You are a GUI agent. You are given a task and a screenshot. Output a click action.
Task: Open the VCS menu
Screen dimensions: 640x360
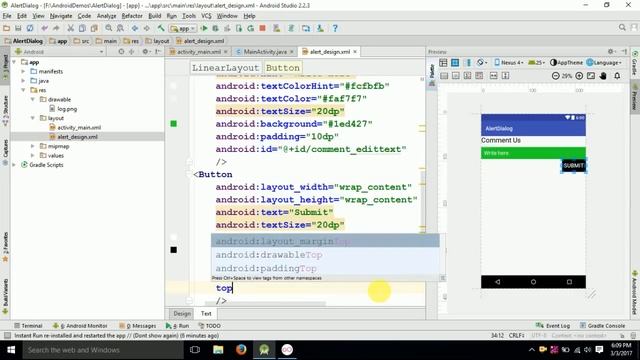[206, 16]
